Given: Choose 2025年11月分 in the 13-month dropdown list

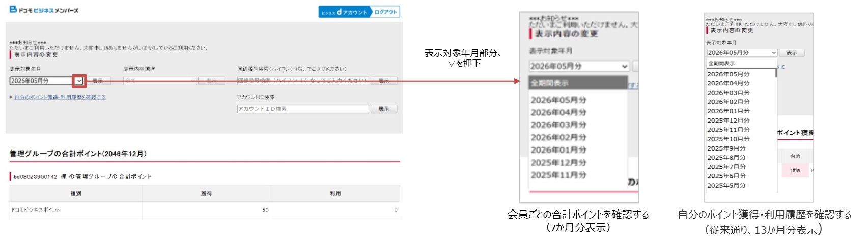Looking at the screenshot, I should tap(729, 130).
